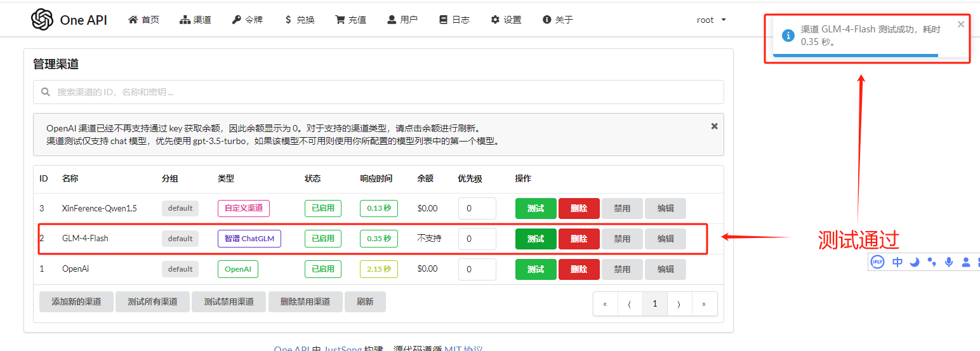
Task: Go to the last page of channels
Action: tap(703, 304)
